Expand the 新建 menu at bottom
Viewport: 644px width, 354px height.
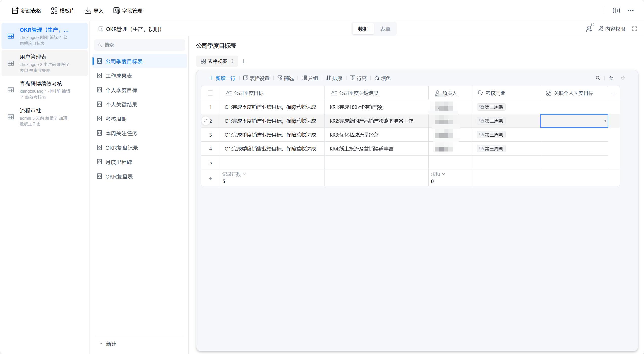[x=108, y=344]
